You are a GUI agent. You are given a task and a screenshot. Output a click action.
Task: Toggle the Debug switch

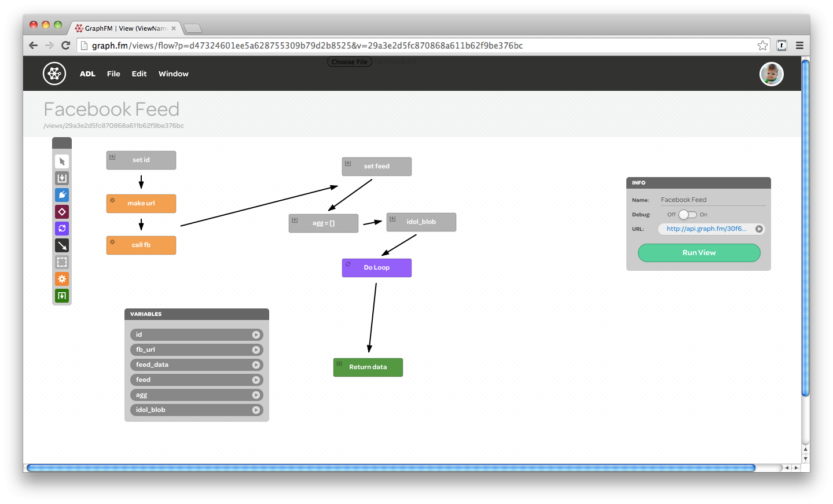(688, 215)
